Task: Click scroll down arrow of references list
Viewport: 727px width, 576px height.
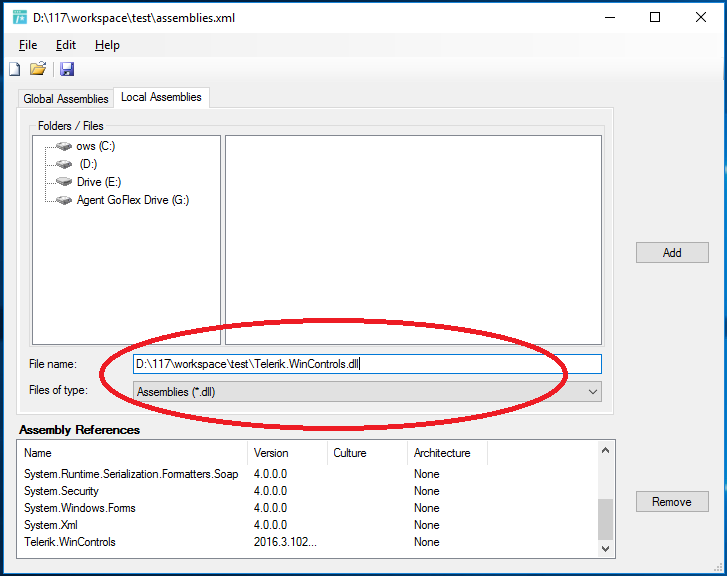Action: (605, 549)
